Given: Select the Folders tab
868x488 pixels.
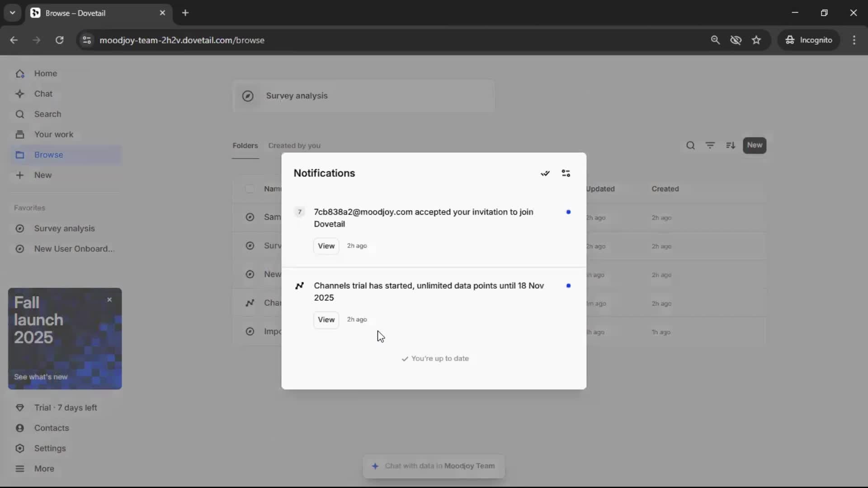Looking at the screenshot, I should point(245,145).
